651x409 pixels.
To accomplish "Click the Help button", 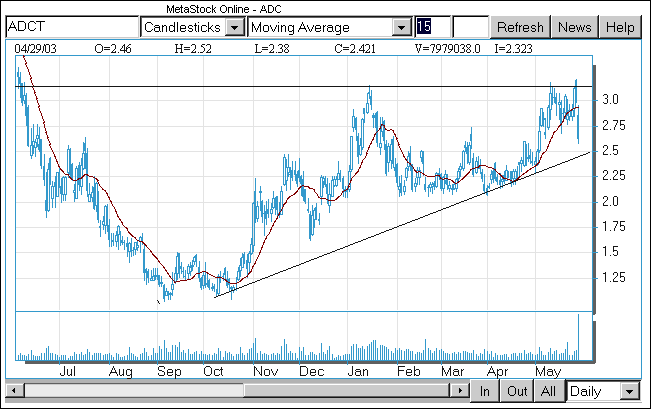I will pos(620,27).
